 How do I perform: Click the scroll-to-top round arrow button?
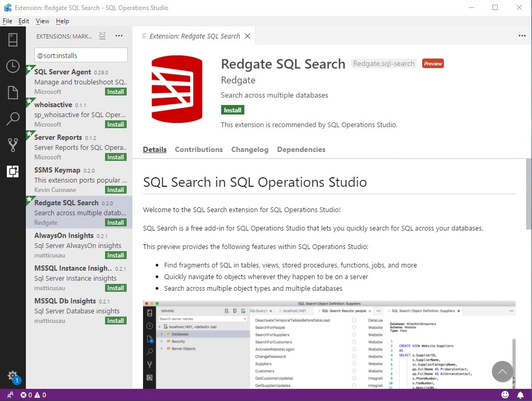point(502,371)
